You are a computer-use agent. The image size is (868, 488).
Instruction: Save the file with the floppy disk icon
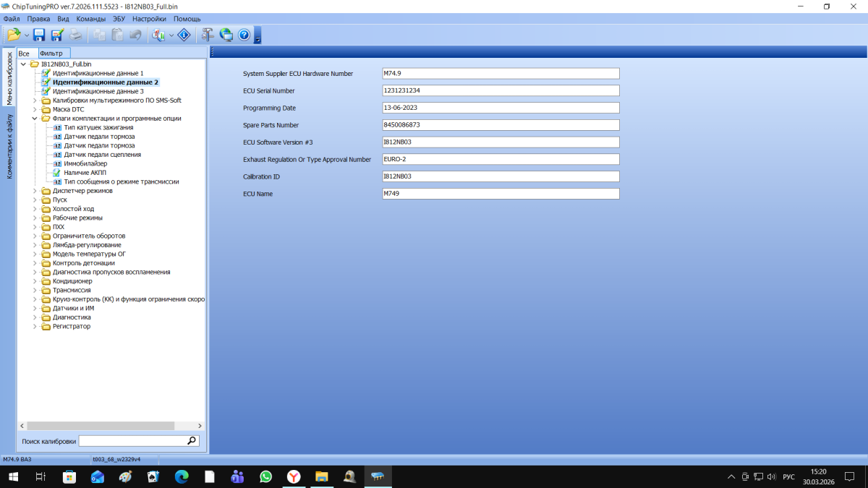(39, 35)
